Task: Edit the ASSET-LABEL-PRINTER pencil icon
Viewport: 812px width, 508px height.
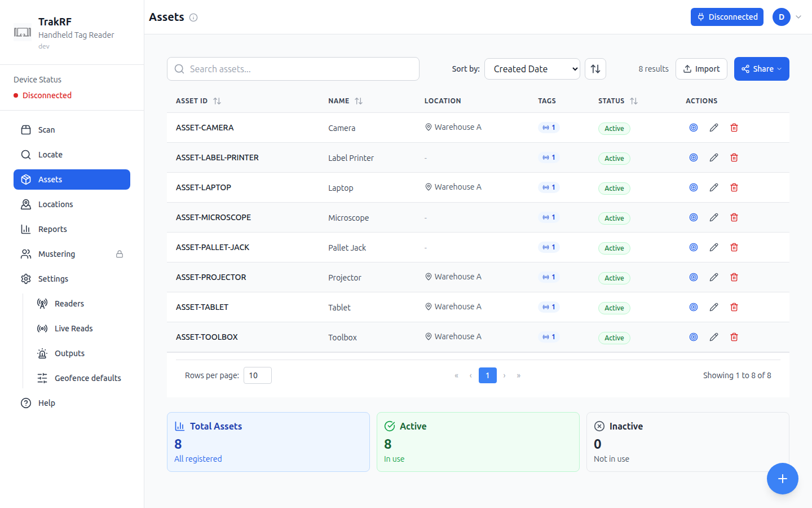Action: tap(714, 157)
